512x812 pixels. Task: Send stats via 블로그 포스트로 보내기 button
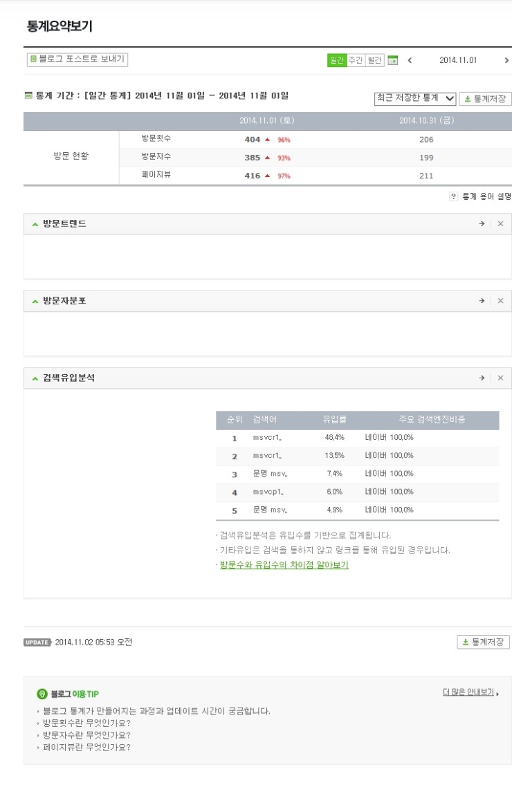pyautogui.click(x=77, y=59)
